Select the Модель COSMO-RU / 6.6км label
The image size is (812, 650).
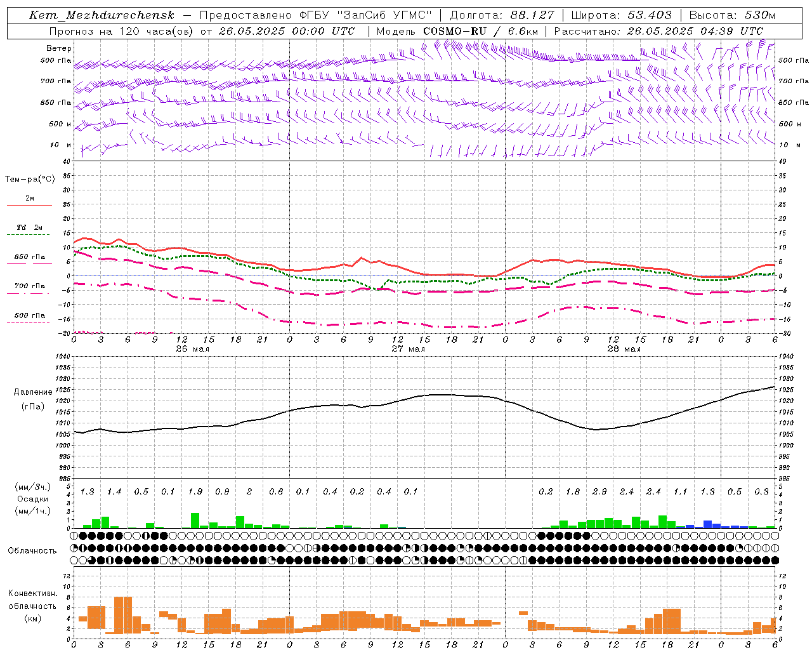(x=457, y=31)
